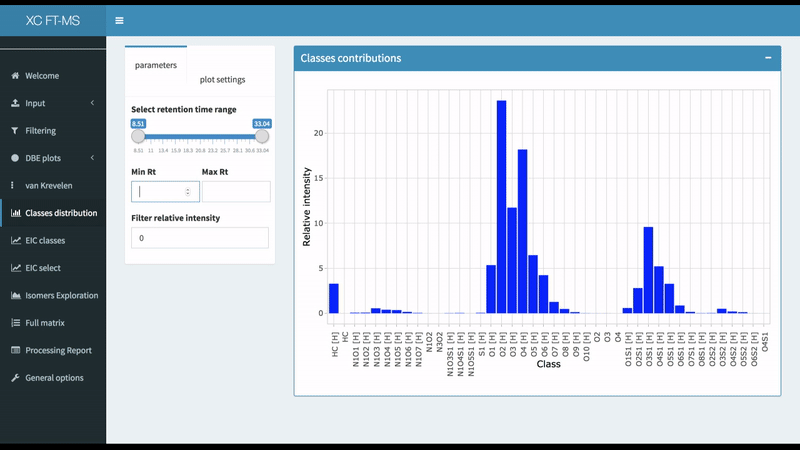The image size is (800, 450).
Task: Click the Filtering funnel icon
Action: [x=15, y=131]
